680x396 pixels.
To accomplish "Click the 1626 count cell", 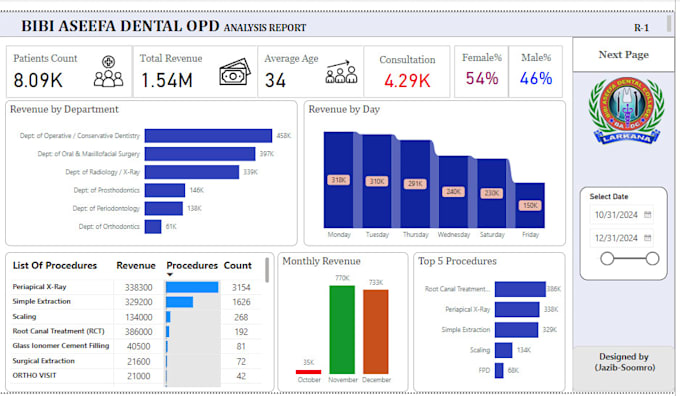I will [241, 302].
